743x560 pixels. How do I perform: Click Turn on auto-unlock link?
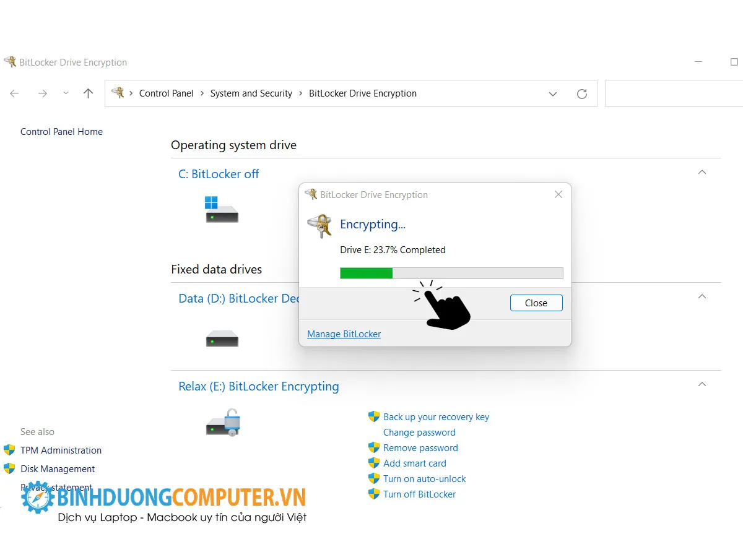[x=424, y=479]
